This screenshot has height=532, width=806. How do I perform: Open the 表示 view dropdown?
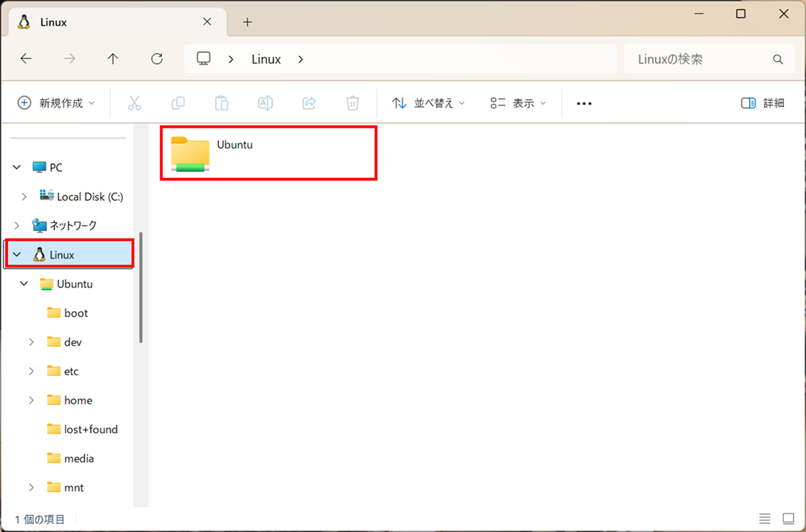coord(518,103)
